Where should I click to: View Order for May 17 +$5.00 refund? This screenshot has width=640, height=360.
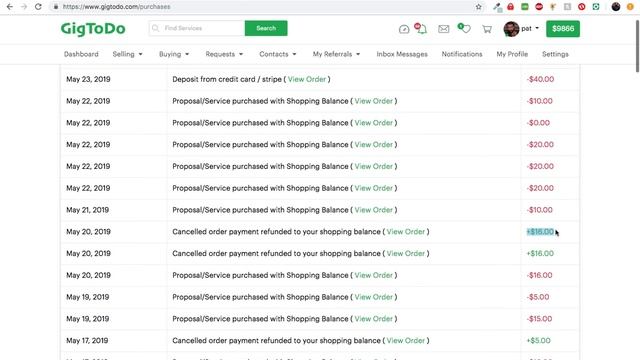pos(406,340)
